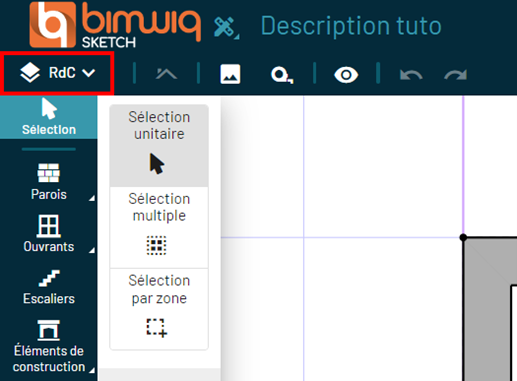Click the Description tuto project title
This screenshot has height=381, width=517.
[351, 26]
